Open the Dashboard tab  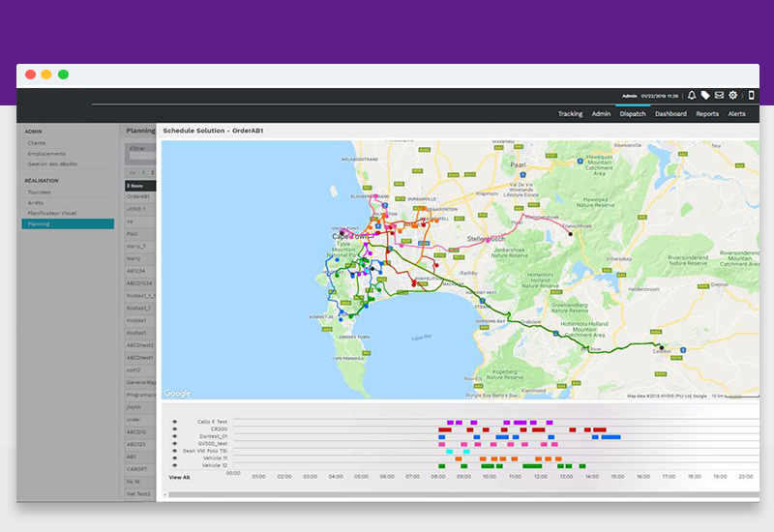[670, 114]
